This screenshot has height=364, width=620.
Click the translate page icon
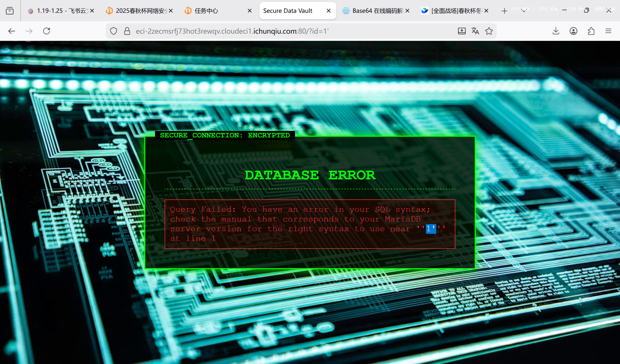(475, 31)
